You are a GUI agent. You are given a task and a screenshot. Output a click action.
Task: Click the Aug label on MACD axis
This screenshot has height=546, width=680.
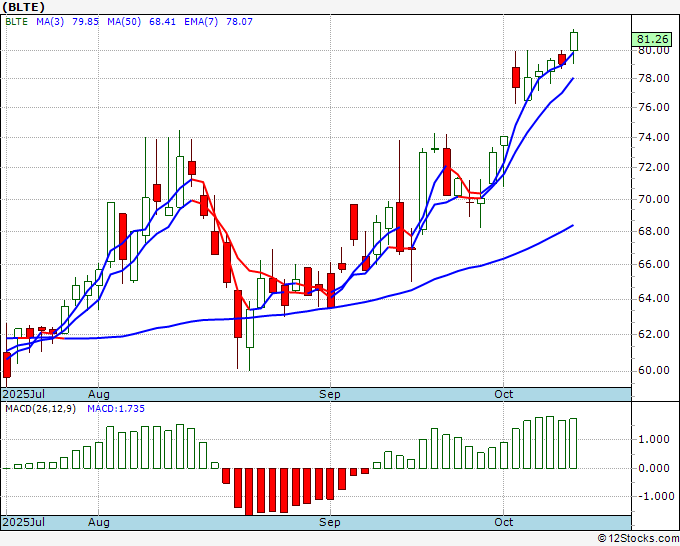(99, 522)
